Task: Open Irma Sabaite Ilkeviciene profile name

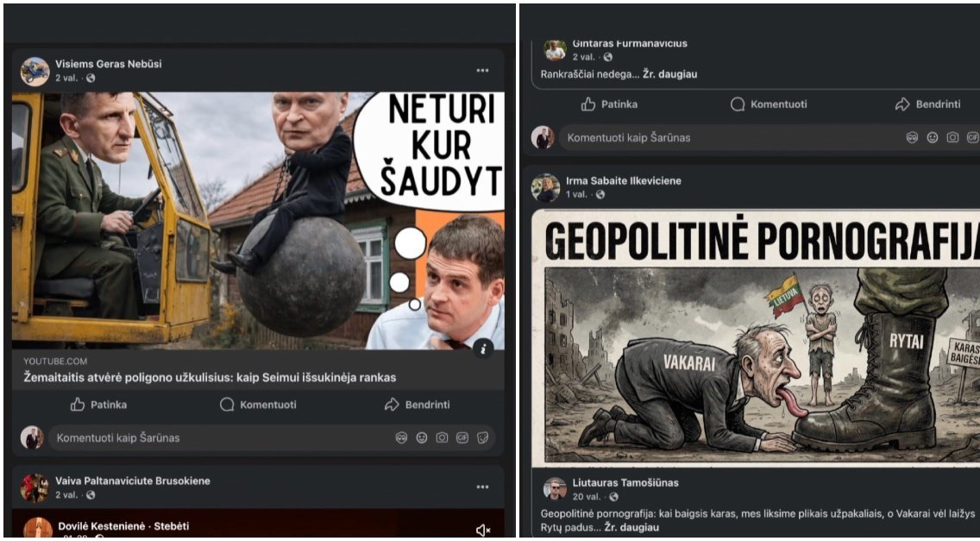Action: (x=624, y=180)
